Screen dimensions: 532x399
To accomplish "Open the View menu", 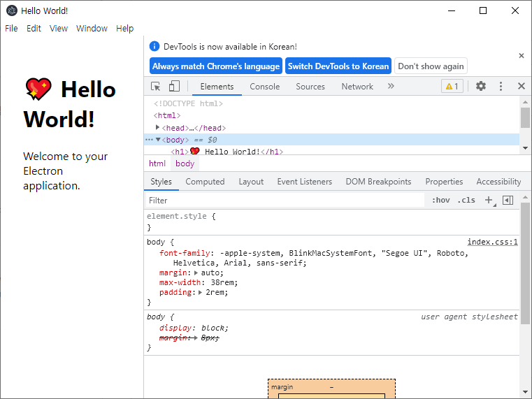I will pos(58,29).
